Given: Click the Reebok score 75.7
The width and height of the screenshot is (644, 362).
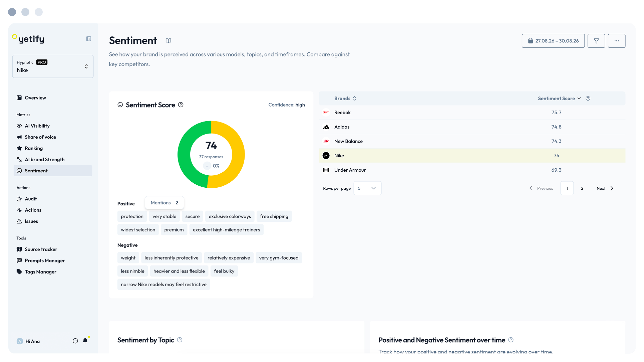Looking at the screenshot, I should (x=556, y=113).
